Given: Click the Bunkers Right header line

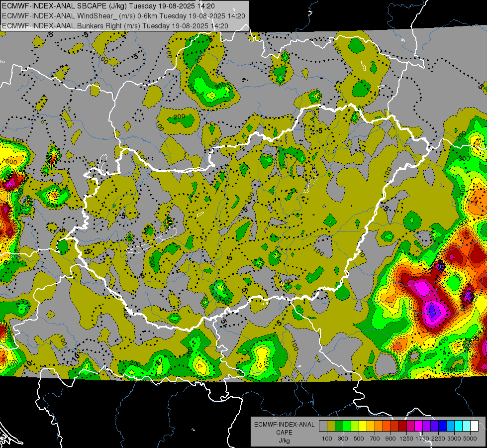Looking at the screenshot, I should (x=115, y=26).
